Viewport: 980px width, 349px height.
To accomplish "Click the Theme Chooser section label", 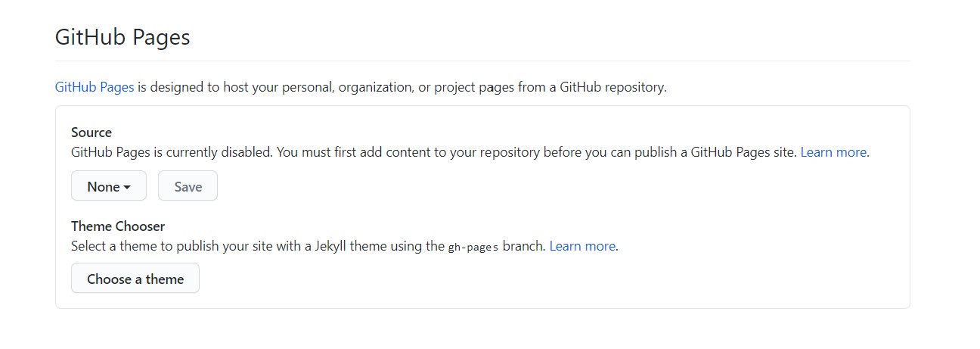I will [x=118, y=226].
